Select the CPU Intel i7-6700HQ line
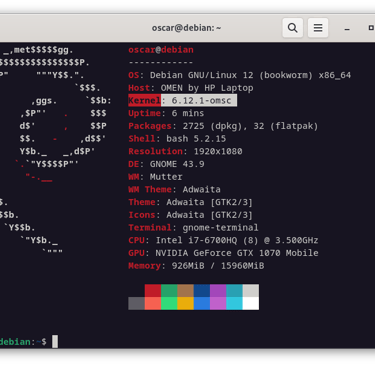The image size is (375, 366). [223, 240]
